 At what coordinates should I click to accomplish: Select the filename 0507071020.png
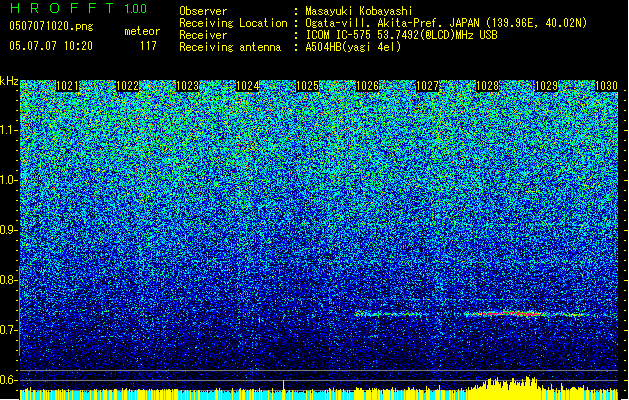(x=51, y=26)
